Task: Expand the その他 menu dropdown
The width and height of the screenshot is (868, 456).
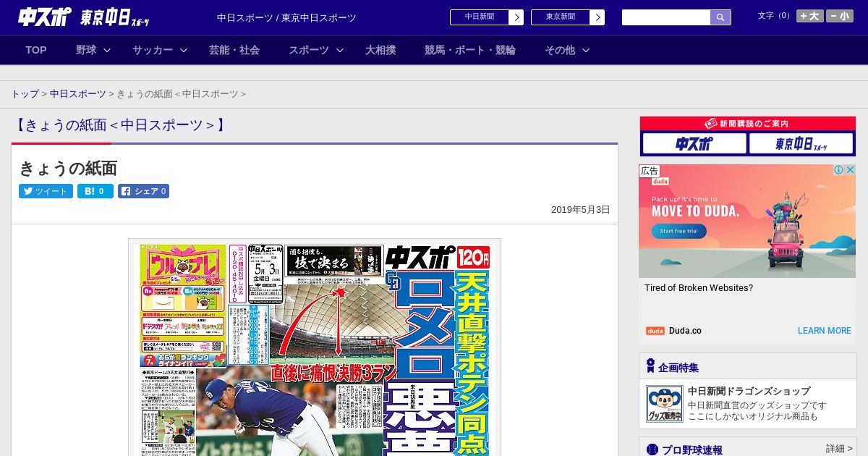Action: 567,50
